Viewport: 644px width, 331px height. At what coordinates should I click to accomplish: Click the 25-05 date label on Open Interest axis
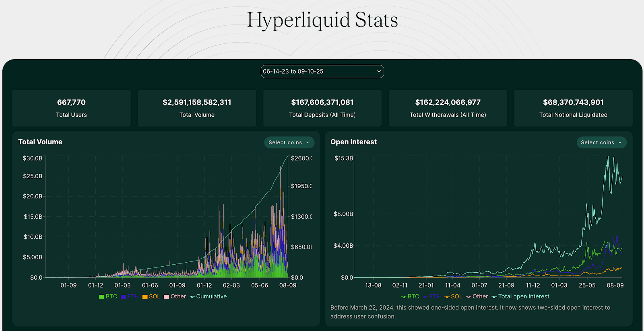coord(587,285)
